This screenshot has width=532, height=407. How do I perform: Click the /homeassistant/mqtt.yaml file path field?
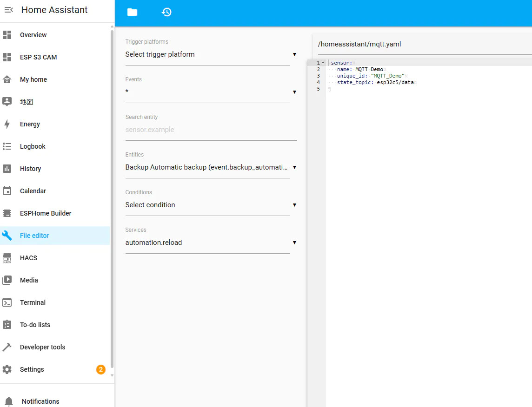coord(424,45)
